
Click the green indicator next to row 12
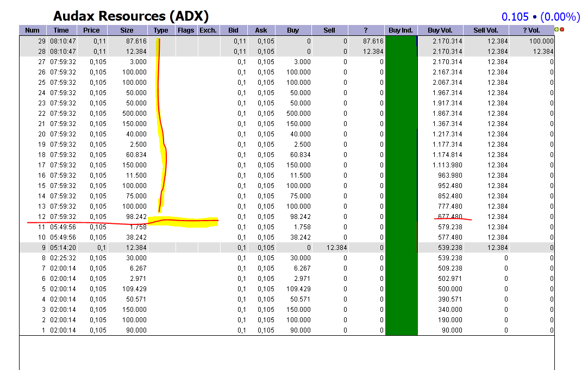(x=401, y=216)
